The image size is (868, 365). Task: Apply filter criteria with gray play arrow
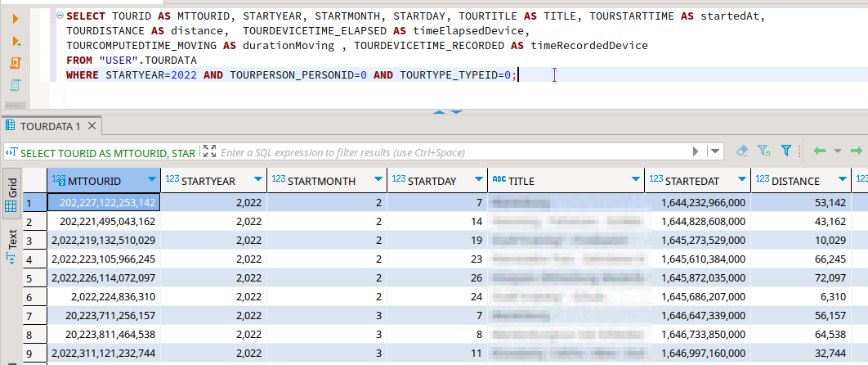tap(696, 151)
